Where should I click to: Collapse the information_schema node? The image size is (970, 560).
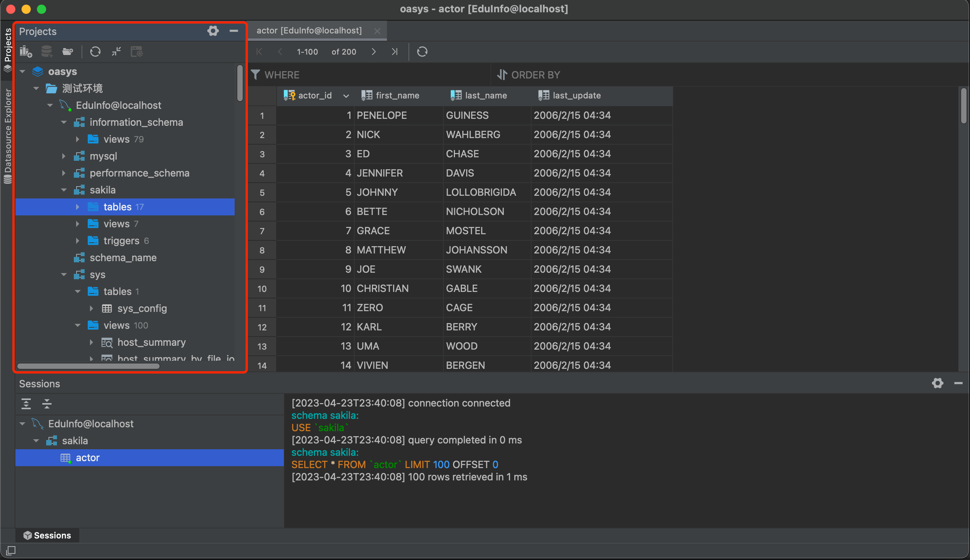pyautogui.click(x=64, y=122)
